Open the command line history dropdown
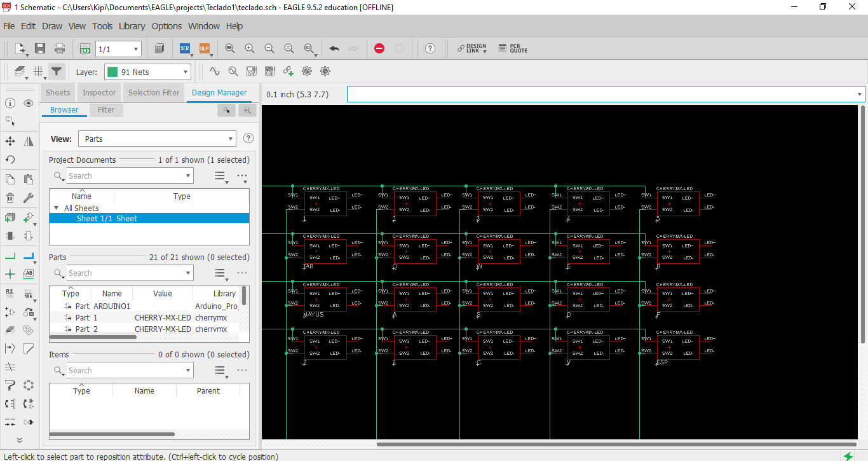The width and height of the screenshot is (868, 461). click(x=860, y=94)
